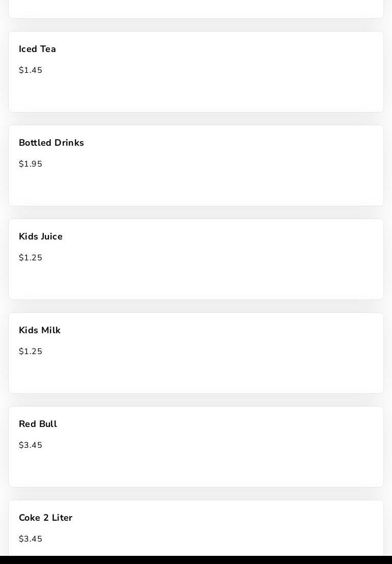Click the $1.95 Bottled Drinks price
The image size is (392, 564).
coord(31,164)
